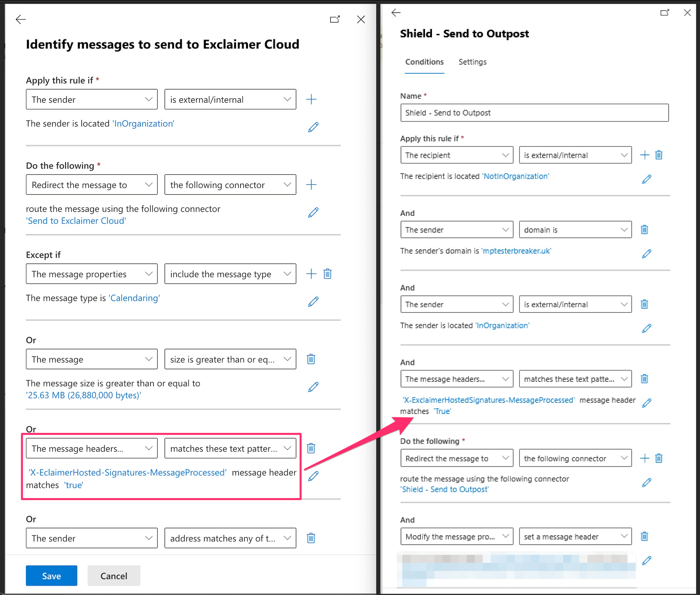Pop out the Shield - Send to Outpost panel
The height and width of the screenshot is (595, 700).
(x=665, y=13)
